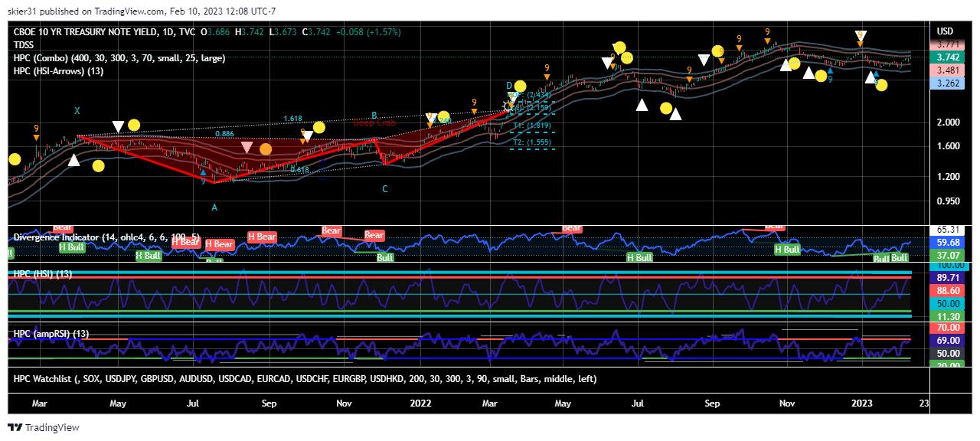
Task: Click the Deep Crab pattern label
Action: [x=374, y=122]
